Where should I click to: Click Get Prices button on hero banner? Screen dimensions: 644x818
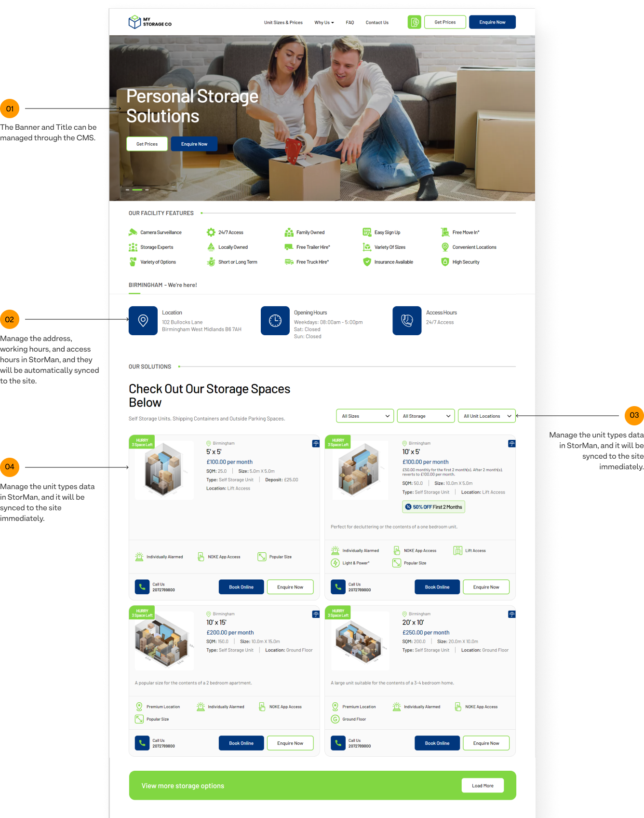(x=147, y=144)
